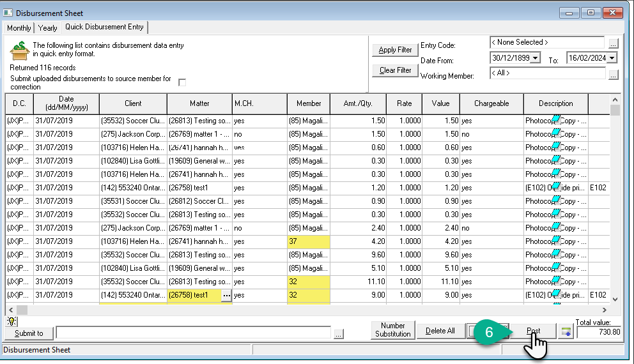Switch to the Yearly tab
The image size is (634, 364).
click(x=48, y=28)
